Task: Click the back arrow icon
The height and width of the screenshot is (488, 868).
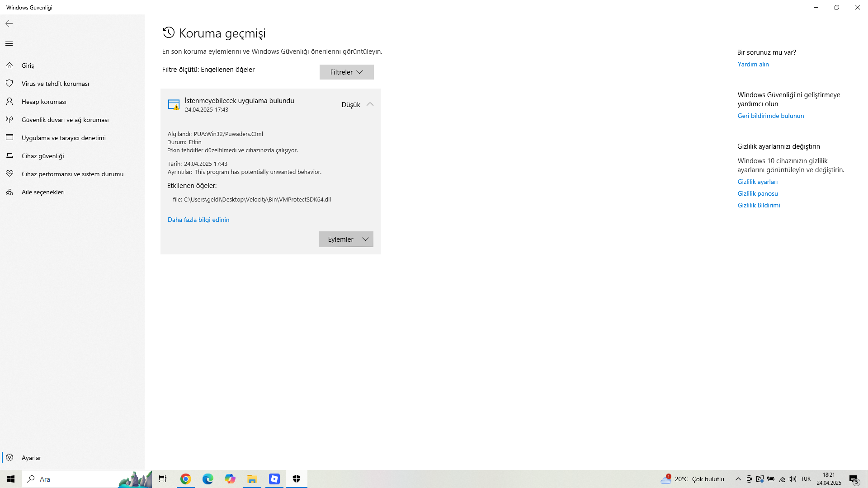Action: (x=9, y=23)
